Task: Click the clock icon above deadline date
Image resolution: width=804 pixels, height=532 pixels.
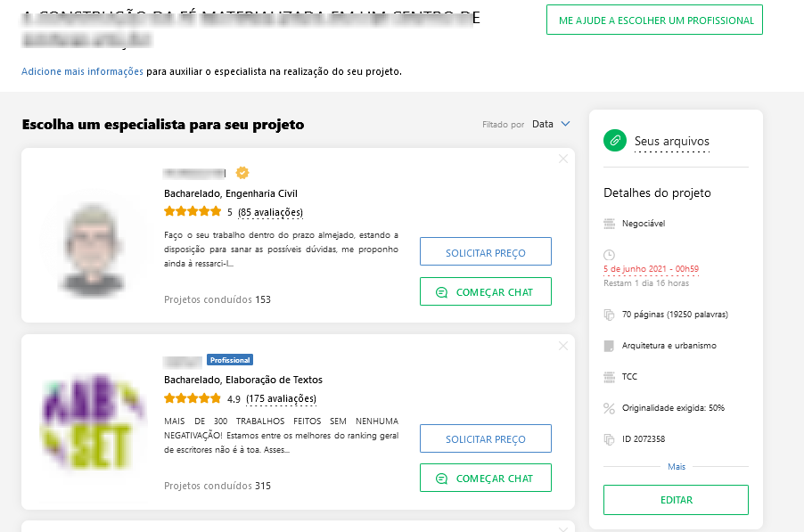Action: 609,255
